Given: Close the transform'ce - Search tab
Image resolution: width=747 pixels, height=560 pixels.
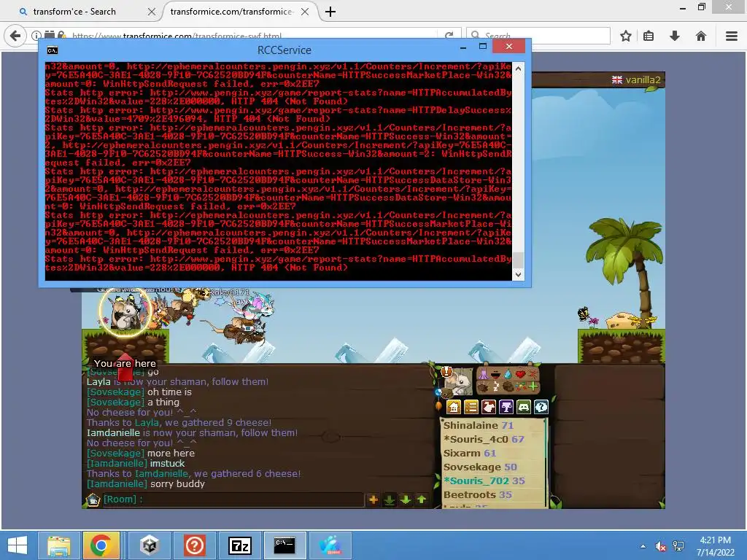Looking at the screenshot, I should tap(152, 12).
